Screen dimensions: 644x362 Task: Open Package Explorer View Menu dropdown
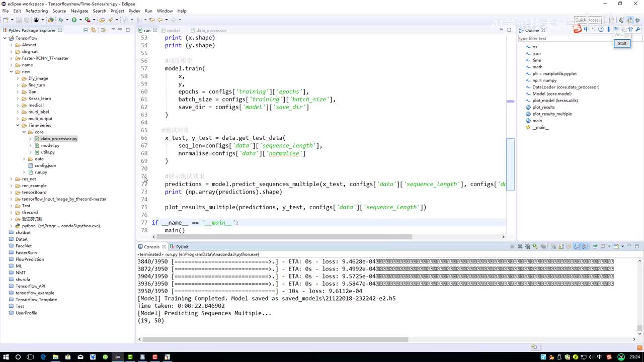tap(113, 30)
